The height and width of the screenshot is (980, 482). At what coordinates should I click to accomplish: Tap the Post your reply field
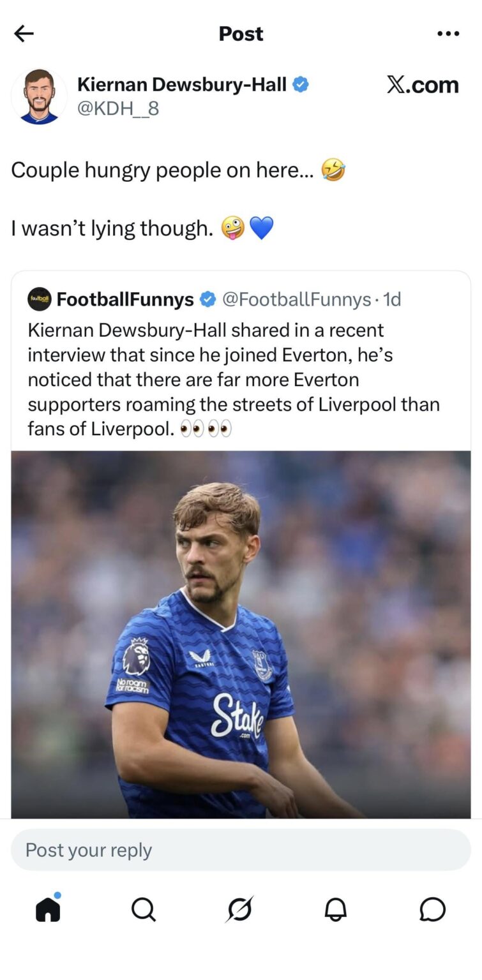pos(241,849)
